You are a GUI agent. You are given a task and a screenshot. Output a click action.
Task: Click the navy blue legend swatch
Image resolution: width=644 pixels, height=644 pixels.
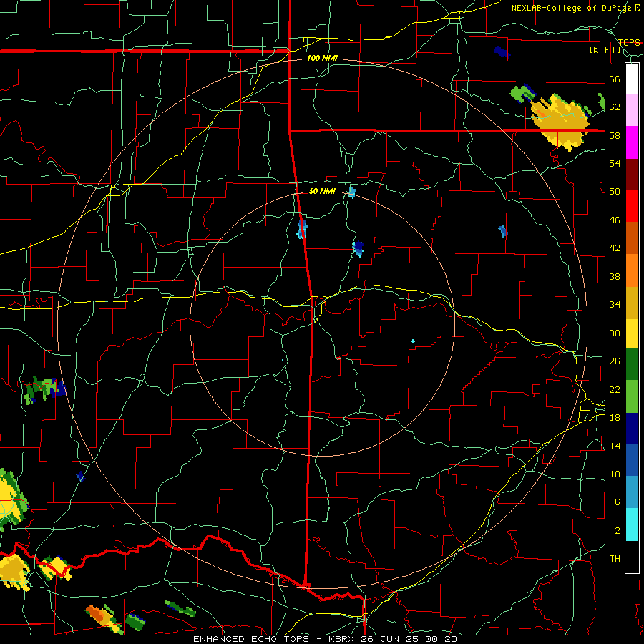click(632, 429)
